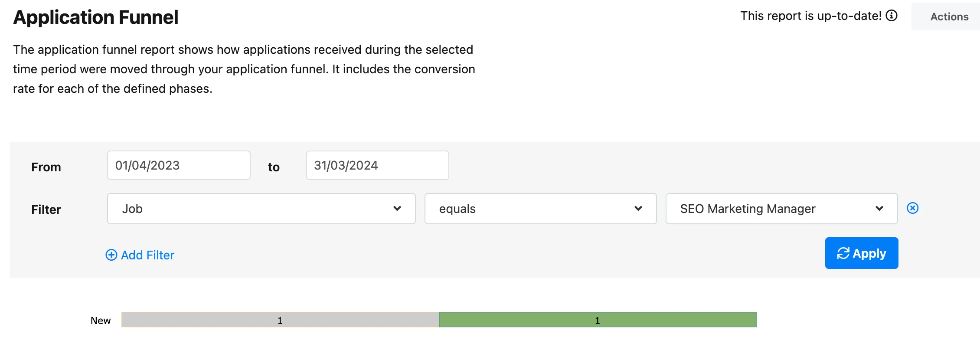Click the Application Funnel heading

tap(96, 17)
